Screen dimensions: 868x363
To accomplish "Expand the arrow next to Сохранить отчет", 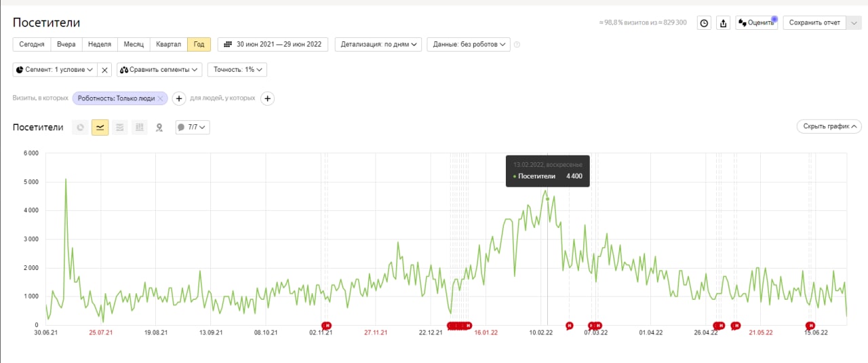I will (853, 22).
